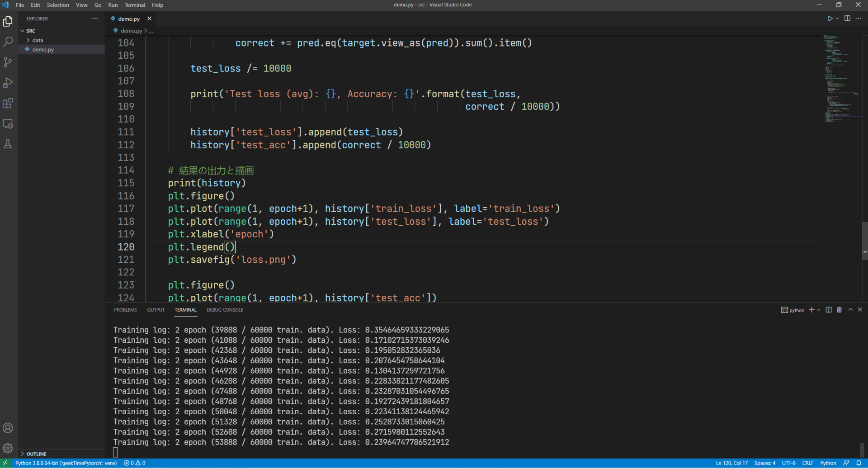Open the Extensions view
This screenshot has height=469, width=868.
pyautogui.click(x=8, y=104)
